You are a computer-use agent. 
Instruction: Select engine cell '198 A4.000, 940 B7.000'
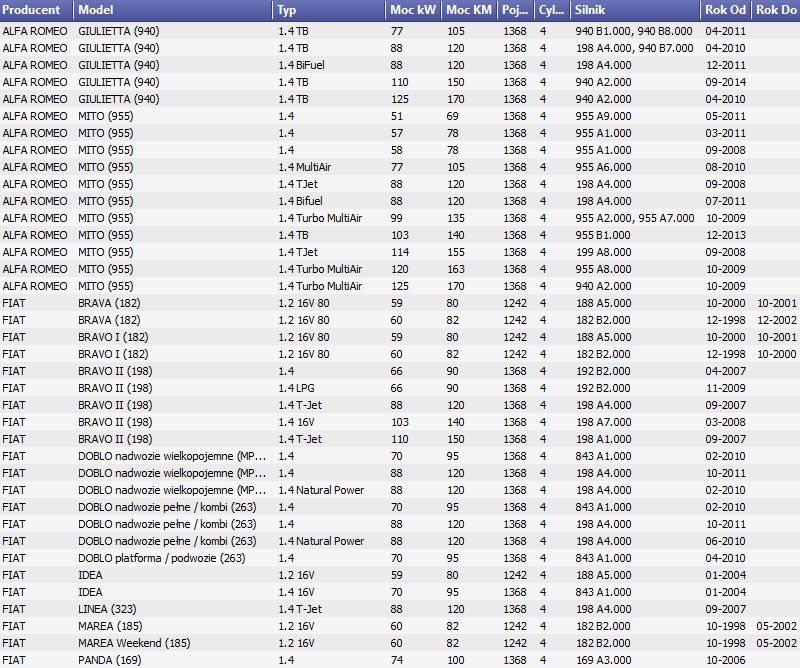(634, 48)
